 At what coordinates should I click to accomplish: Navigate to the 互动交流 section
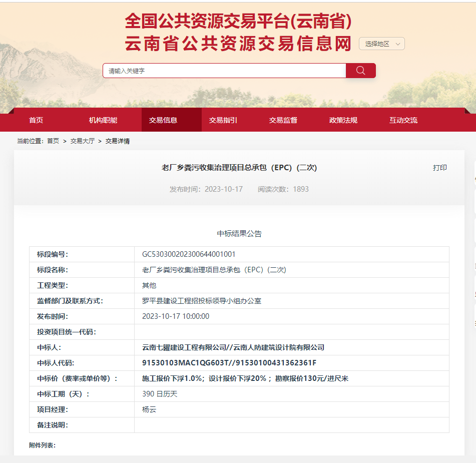[403, 120]
